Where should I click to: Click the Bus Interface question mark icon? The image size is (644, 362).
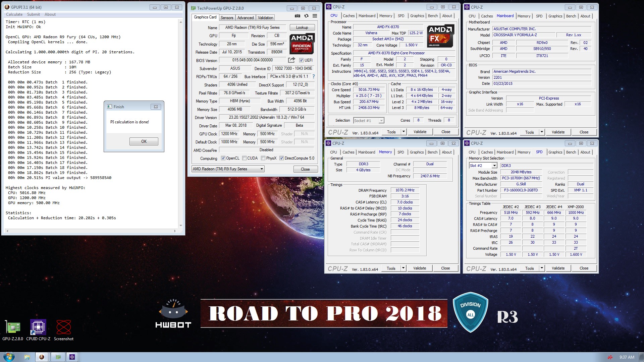(314, 76)
